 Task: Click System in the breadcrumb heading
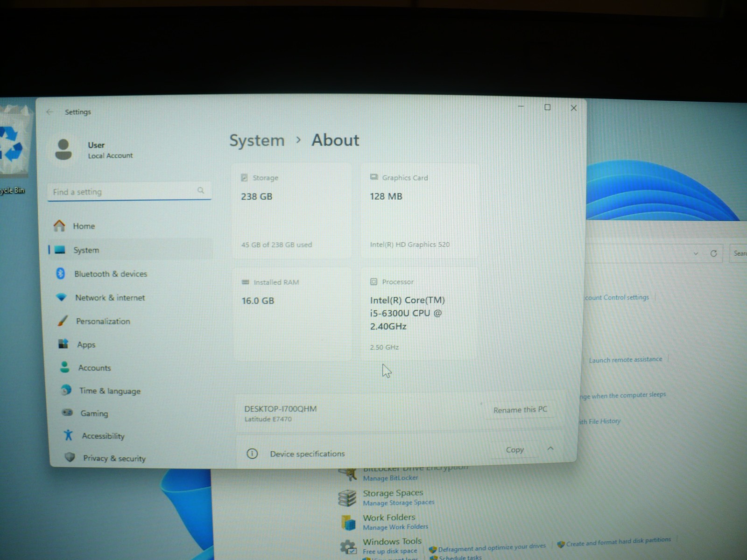257,140
